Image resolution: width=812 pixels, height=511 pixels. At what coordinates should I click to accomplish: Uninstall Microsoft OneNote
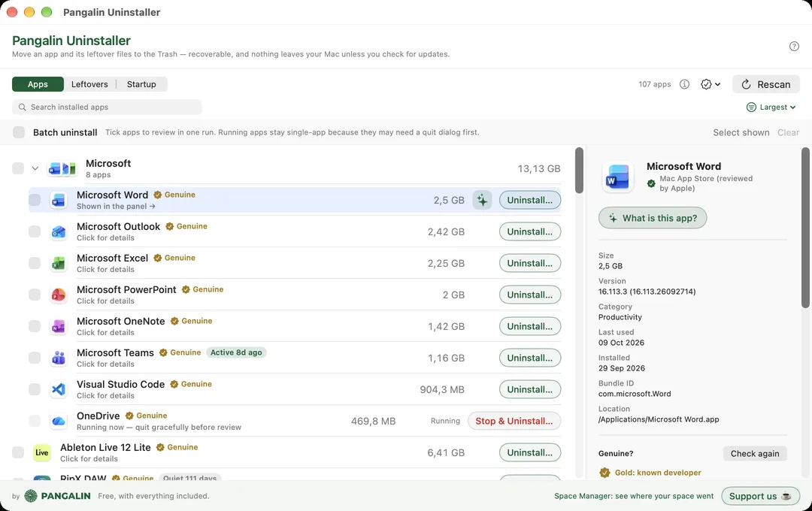pyautogui.click(x=530, y=326)
